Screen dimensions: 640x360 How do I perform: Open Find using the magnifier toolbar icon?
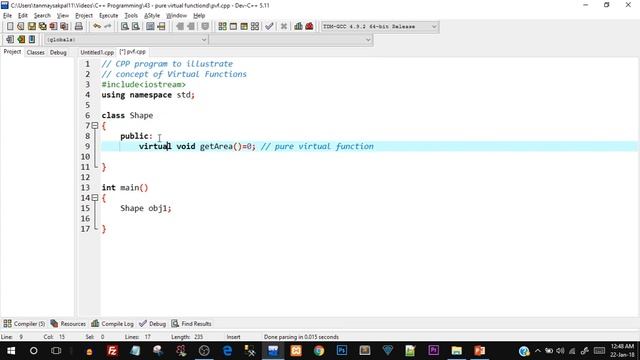(x=125, y=27)
